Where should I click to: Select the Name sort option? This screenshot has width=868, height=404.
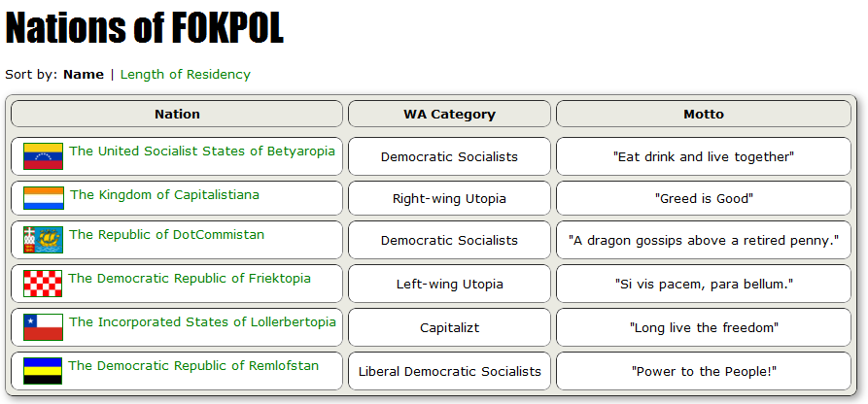(84, 74)
